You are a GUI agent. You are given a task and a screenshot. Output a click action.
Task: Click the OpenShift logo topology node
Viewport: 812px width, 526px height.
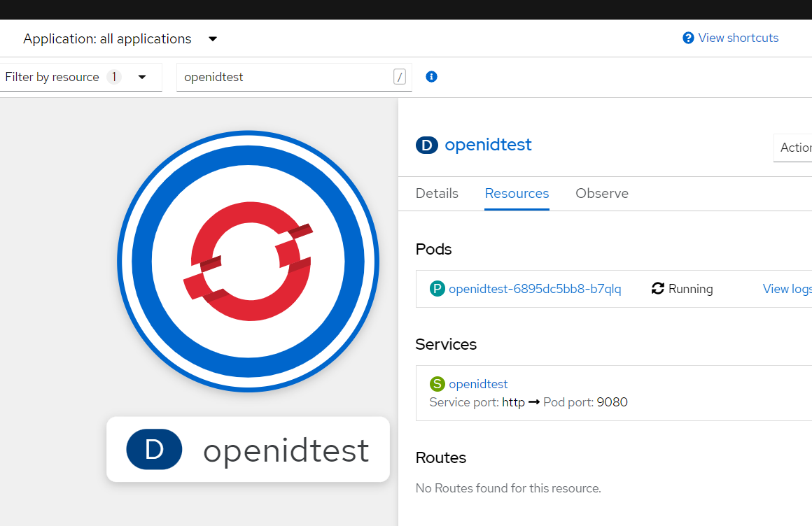(x=248, y=261)
